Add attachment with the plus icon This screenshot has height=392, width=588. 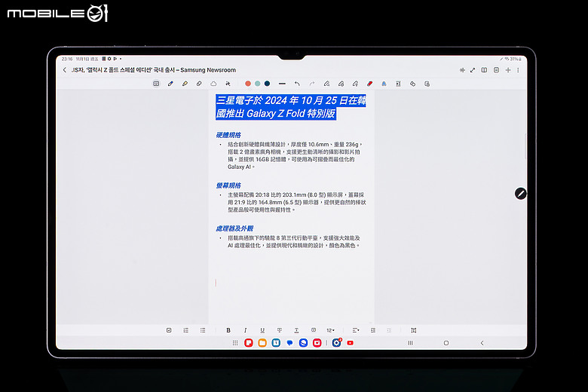point(508,70)
